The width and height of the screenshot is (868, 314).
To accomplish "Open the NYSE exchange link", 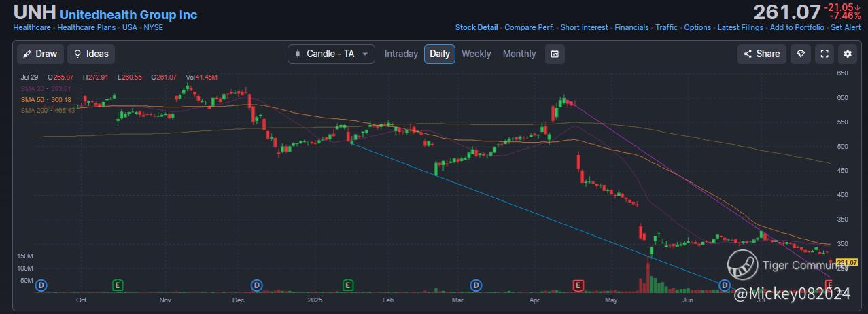I will (x=154, y=28).
